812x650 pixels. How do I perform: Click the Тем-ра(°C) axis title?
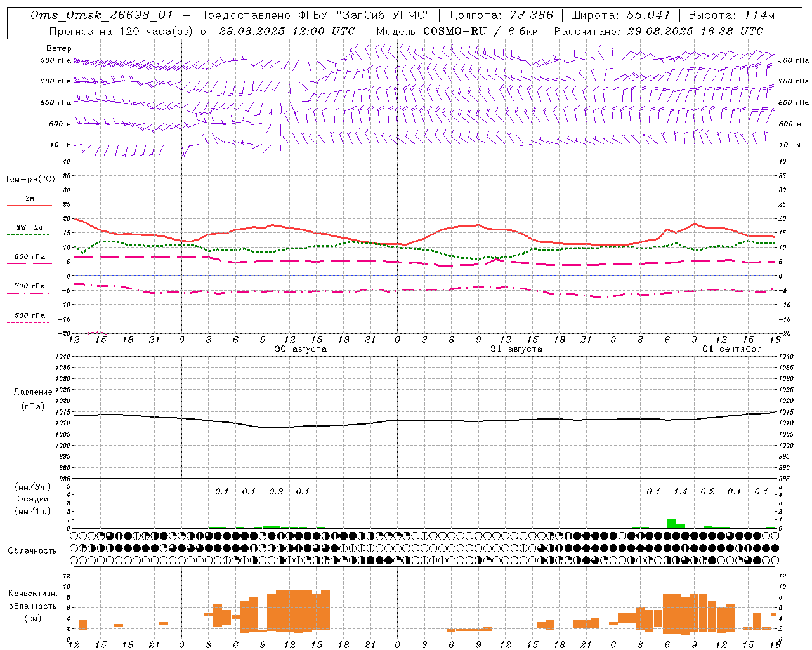tap(30, 180)
